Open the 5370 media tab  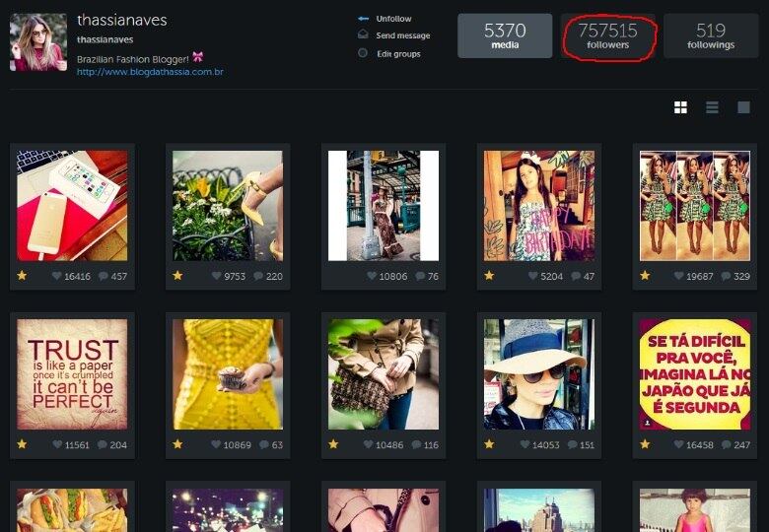click(x=504, y=35)
